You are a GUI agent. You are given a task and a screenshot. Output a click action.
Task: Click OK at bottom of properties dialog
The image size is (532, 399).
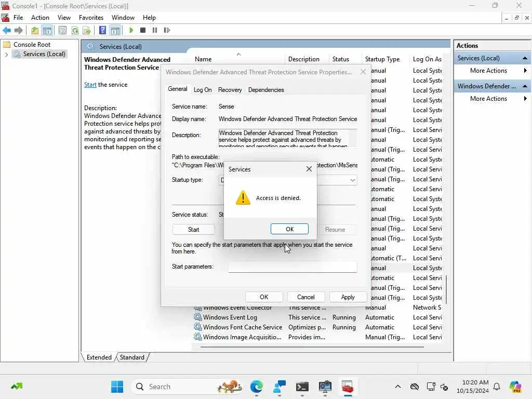[x=264, y=297]
